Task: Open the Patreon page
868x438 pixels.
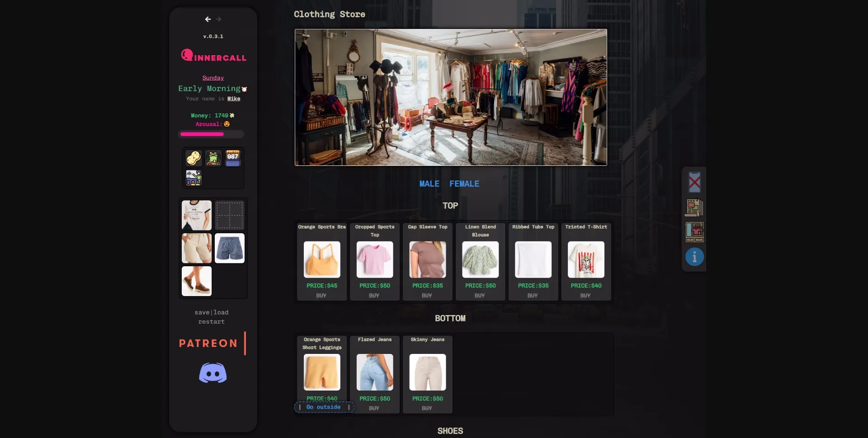Action: [x=207, y=343]
